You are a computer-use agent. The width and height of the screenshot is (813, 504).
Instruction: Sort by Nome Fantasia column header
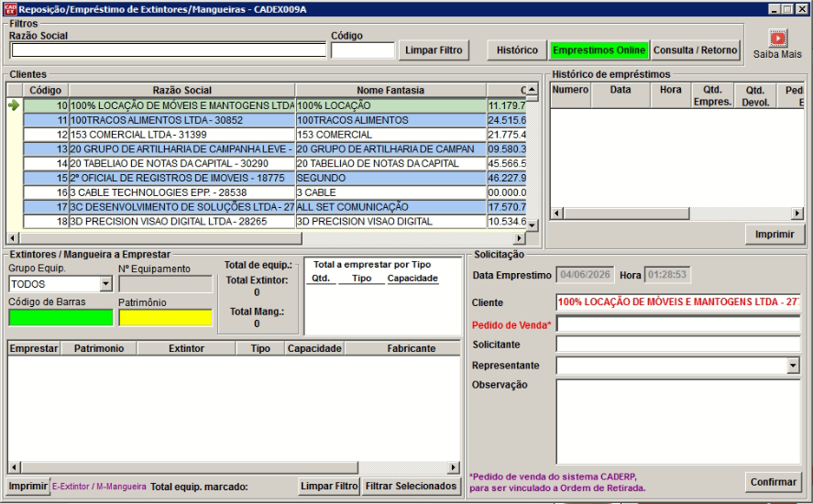click(390, 90)
